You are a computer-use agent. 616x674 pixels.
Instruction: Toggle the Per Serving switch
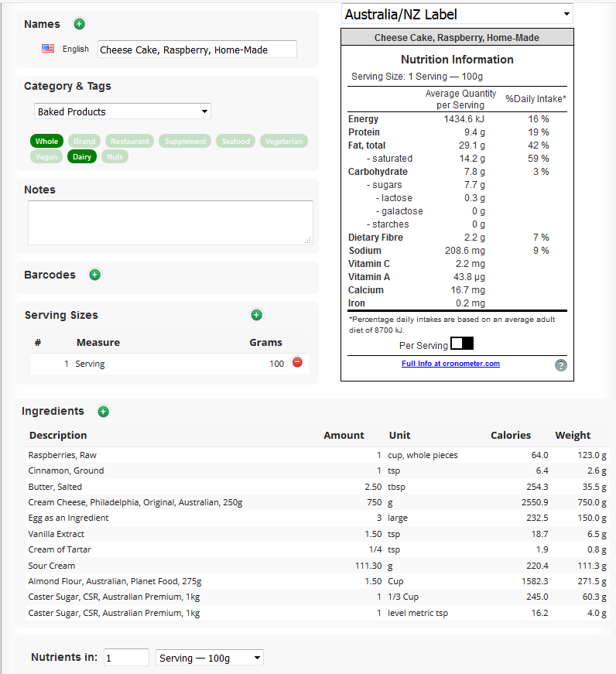click(462, 344)
